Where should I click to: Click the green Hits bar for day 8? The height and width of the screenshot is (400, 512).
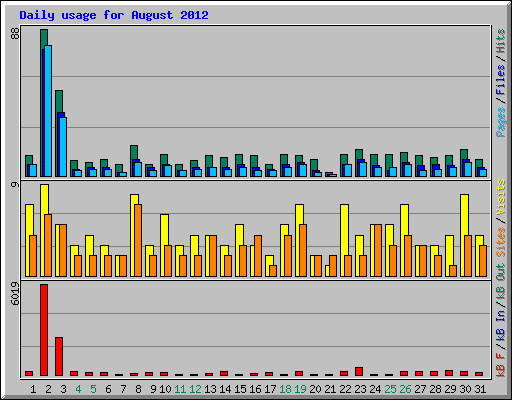point(134,152)
